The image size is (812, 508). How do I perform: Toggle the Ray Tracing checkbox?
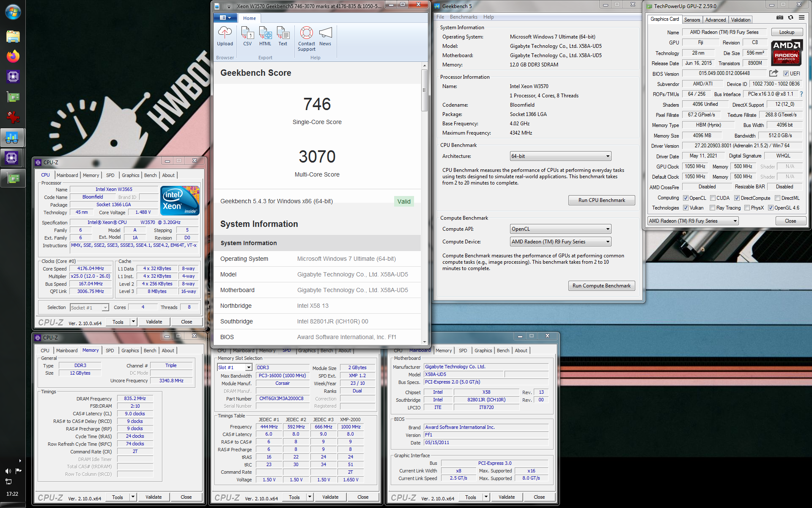coord(712,207)
